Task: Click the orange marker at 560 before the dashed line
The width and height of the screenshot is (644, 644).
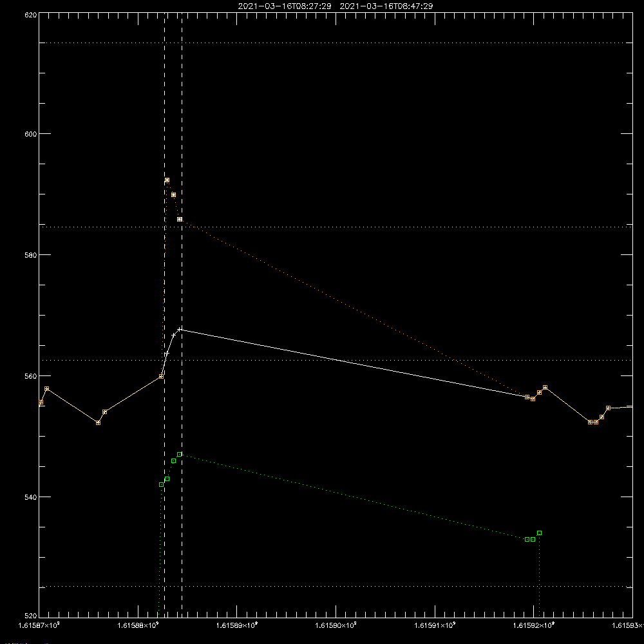Action: [x=162, y=376]
